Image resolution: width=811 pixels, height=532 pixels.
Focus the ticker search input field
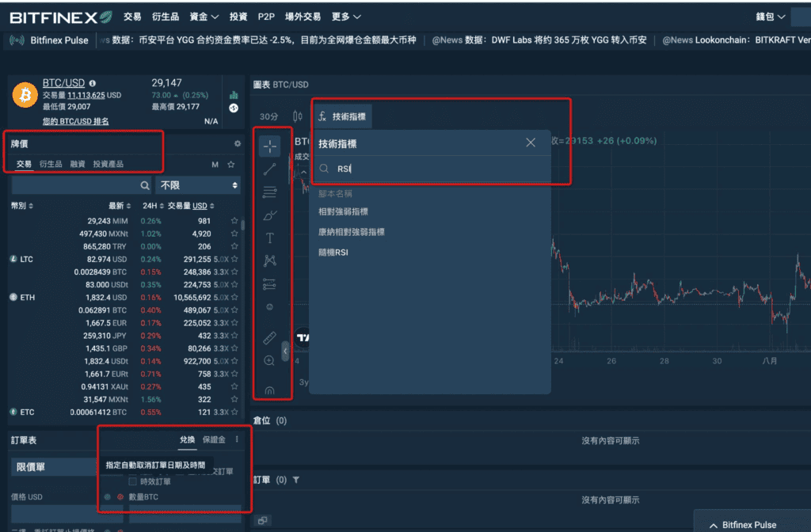click(x=82, y=185)
